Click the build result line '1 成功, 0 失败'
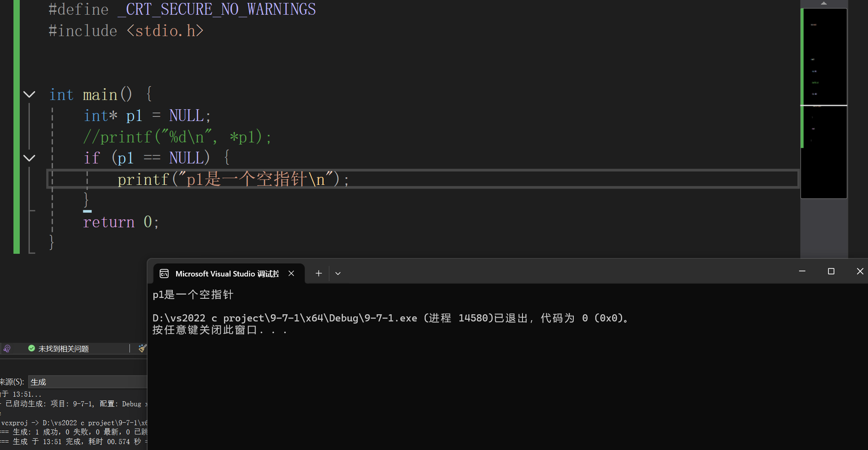The image size is (868, 450). point(74,432)
